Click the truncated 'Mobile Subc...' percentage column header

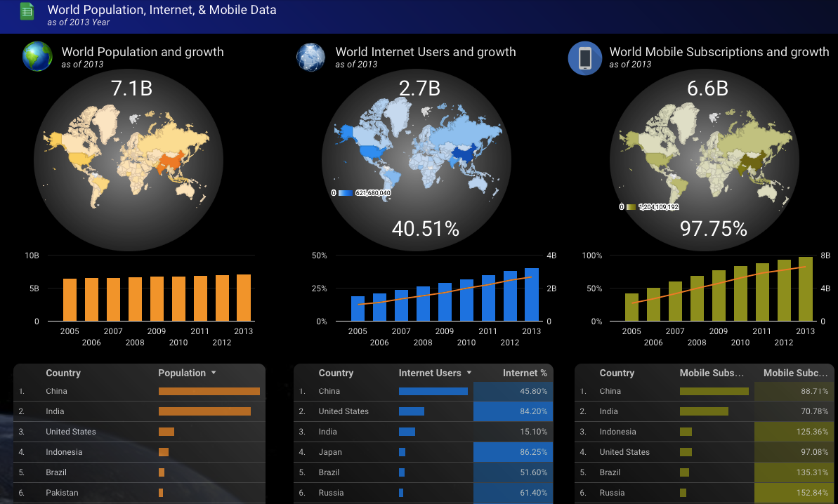click(x=796, y=373)
